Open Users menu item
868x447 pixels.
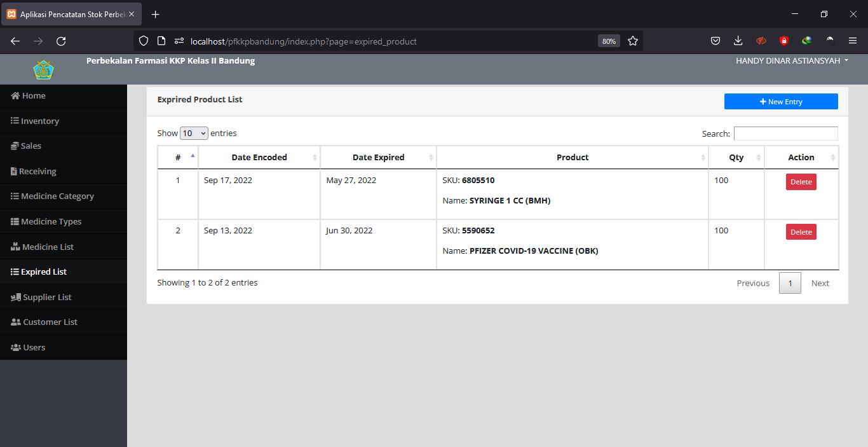64,348
